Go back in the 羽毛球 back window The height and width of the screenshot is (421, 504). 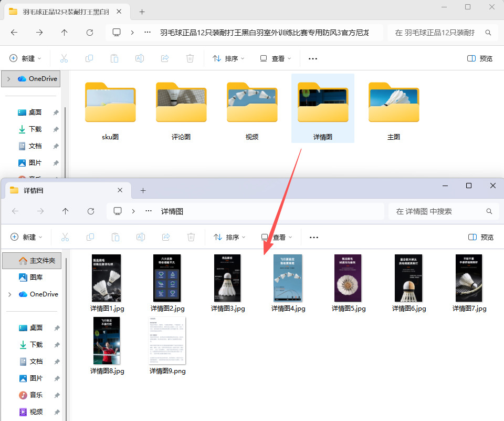tap(14, 33)
